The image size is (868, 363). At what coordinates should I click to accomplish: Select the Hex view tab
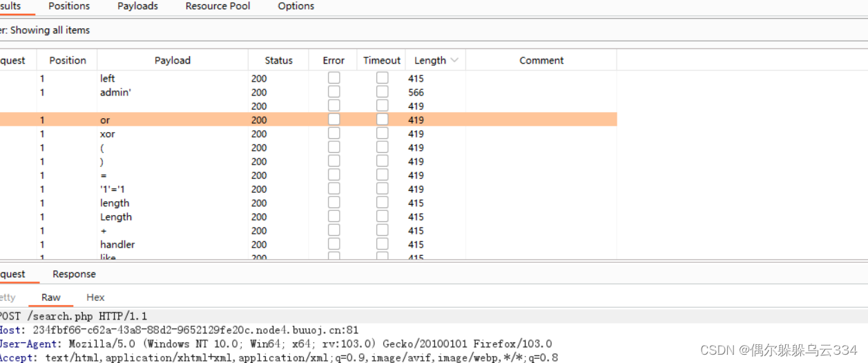95,297
